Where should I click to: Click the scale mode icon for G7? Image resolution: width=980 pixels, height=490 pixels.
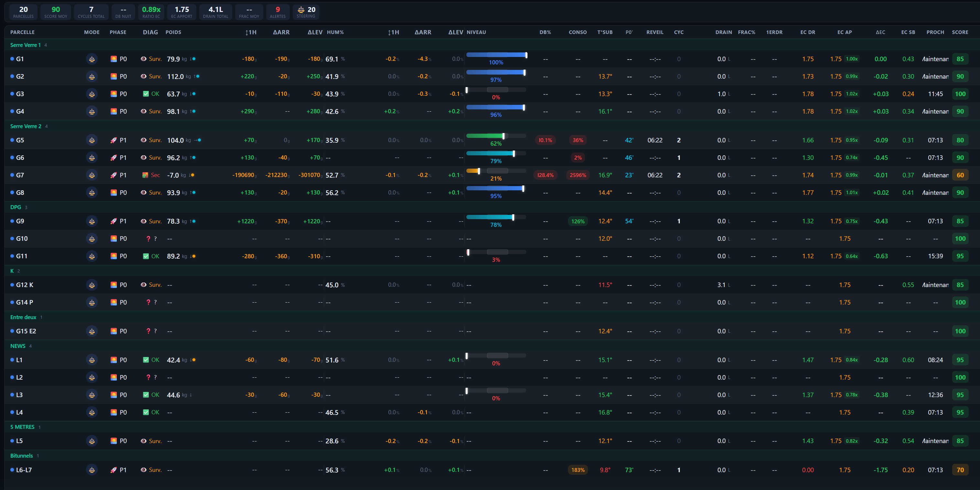click(92, 175)
